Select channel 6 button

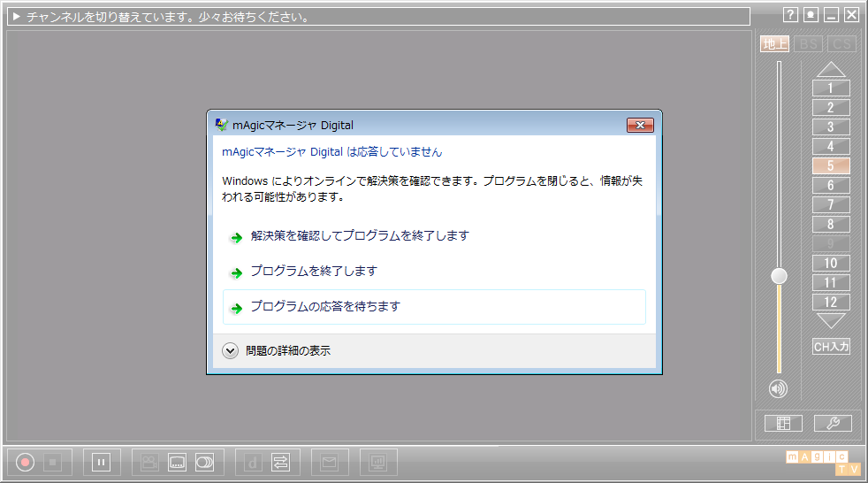(x=831, y=185)
